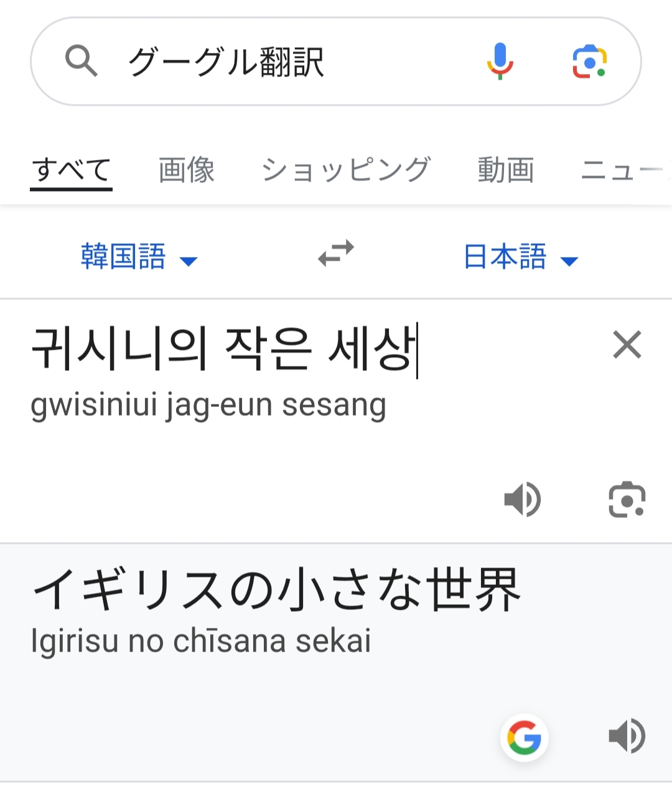
Task: Swap the source and target languages
Action: pos(336,254)
